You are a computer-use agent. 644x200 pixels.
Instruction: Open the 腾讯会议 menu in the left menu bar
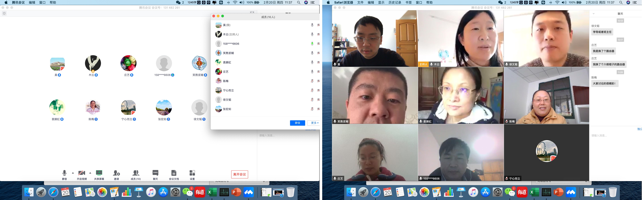18,3
